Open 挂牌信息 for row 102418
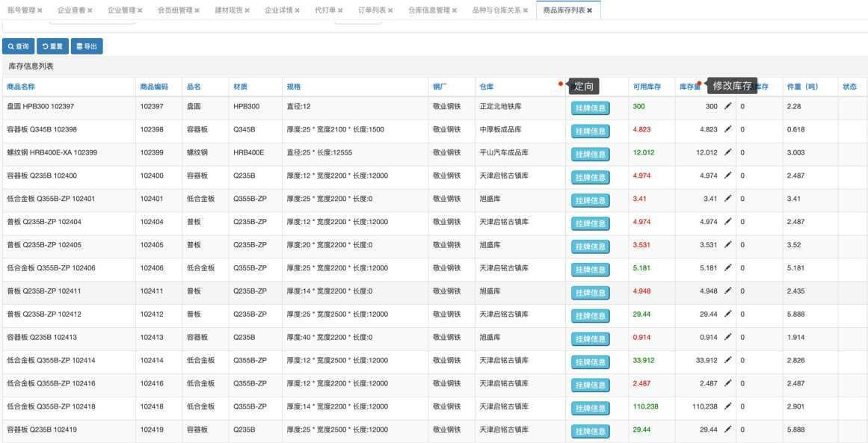The width and height of the screenshot is (868, 443). coord(591,408)
